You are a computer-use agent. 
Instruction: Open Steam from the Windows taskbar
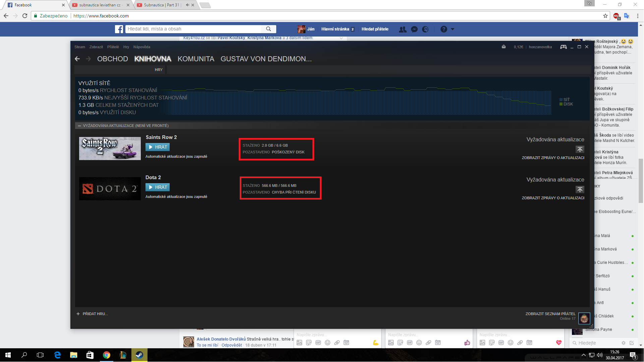[x=139, y=355]
